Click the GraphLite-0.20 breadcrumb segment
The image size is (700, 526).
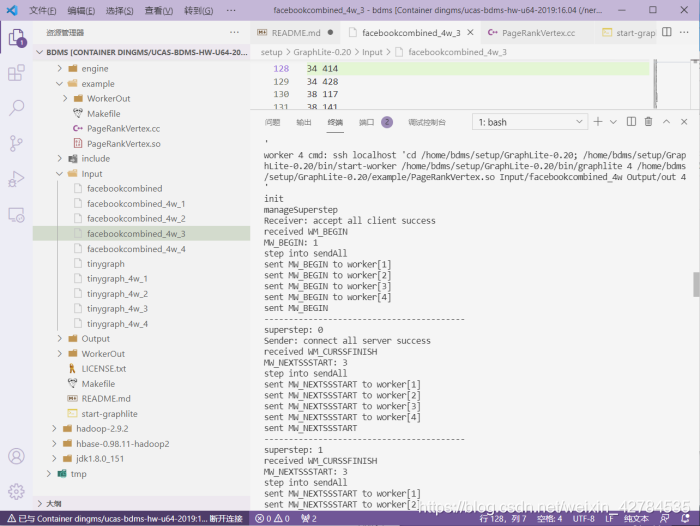pos(322,52)
